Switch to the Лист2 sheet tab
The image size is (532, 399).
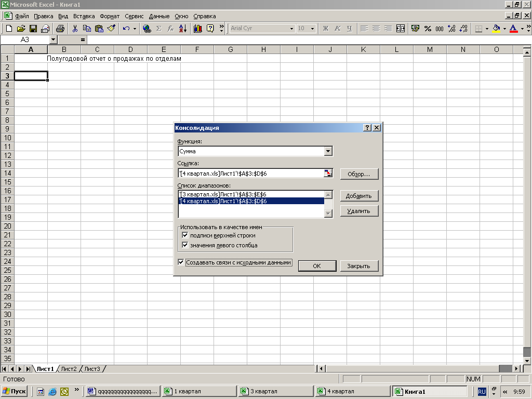point(69,369)
